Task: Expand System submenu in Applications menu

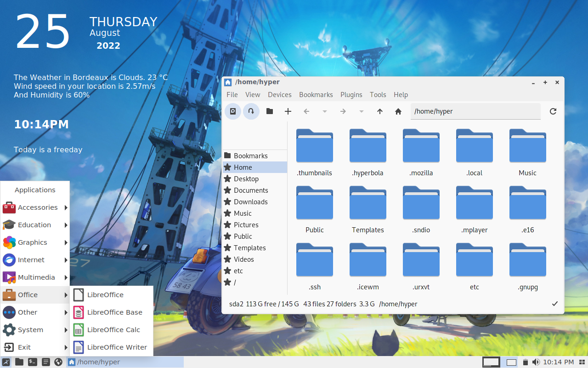Action: 35,330
